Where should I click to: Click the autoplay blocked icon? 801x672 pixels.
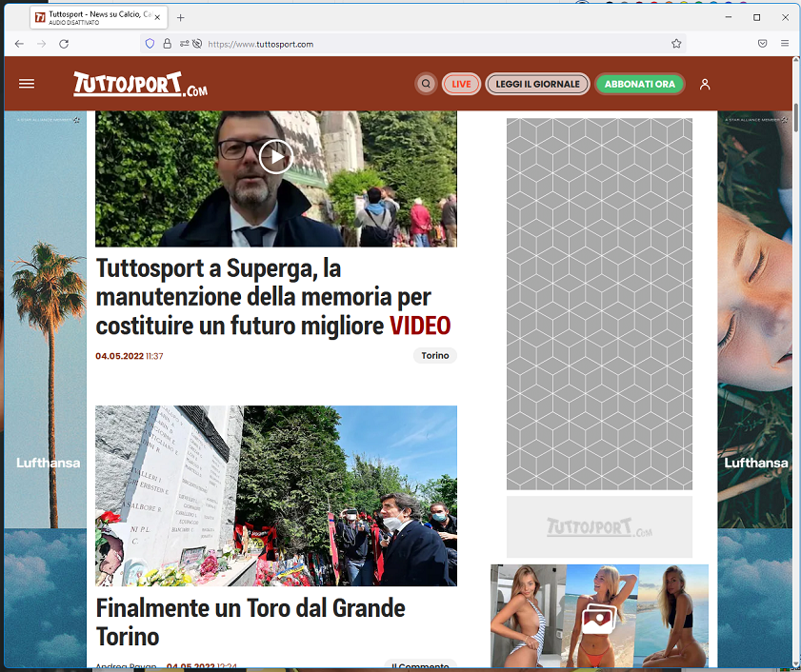click(197, 44)
